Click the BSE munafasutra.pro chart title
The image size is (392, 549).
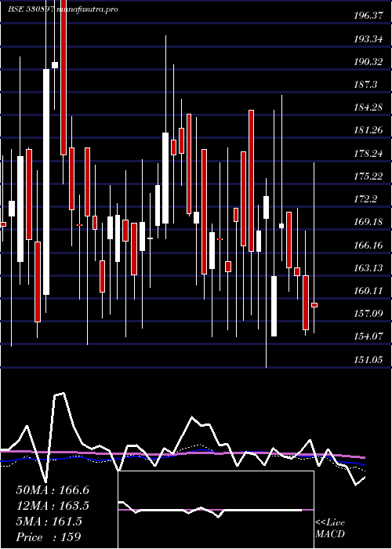(64, 9)
